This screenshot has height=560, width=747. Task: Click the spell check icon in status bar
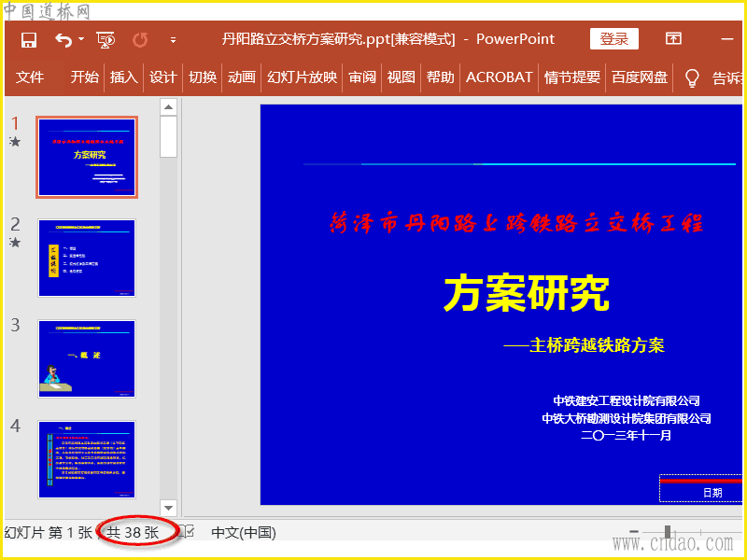tap(189, 532)
